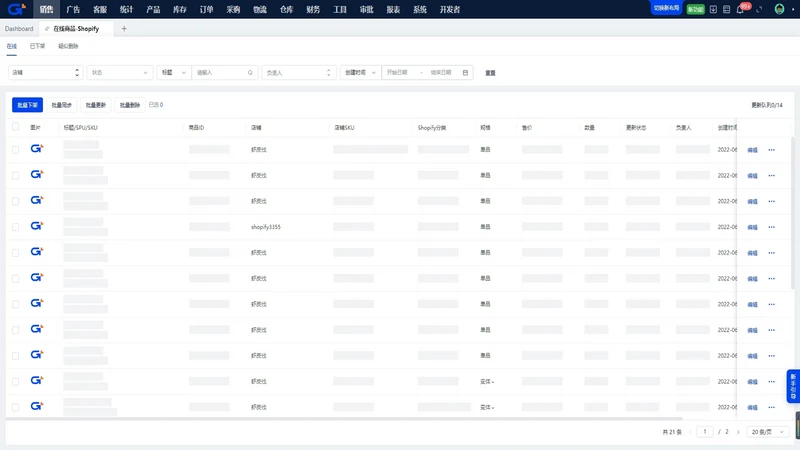The width and height of the screenshot is (800, 450).
Task: Open the 20条/页 page size dropdown
Action: pos(767,432)
